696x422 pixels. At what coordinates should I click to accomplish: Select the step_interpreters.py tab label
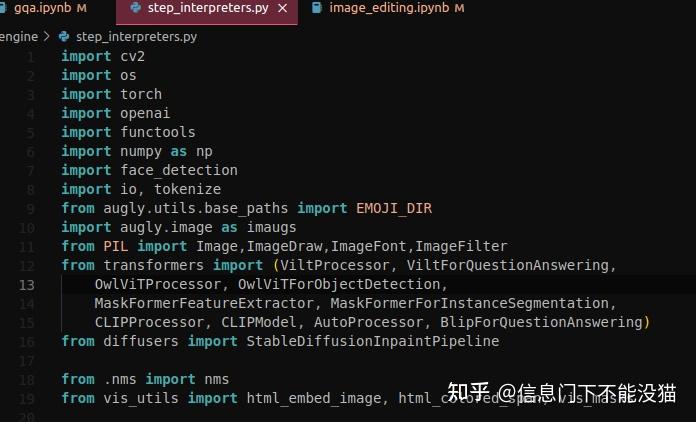[x=208, y=8]
